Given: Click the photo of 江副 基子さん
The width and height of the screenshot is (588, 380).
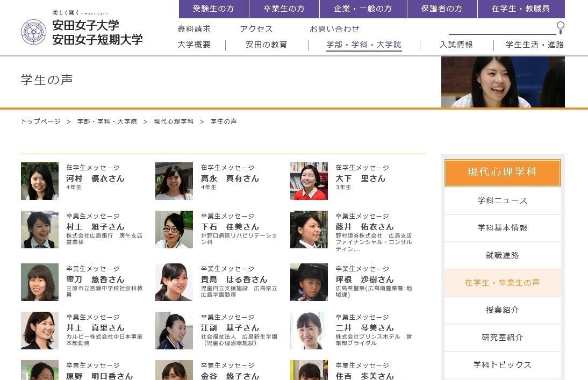Looking at the screenshot, I should (x=174, y=331).
